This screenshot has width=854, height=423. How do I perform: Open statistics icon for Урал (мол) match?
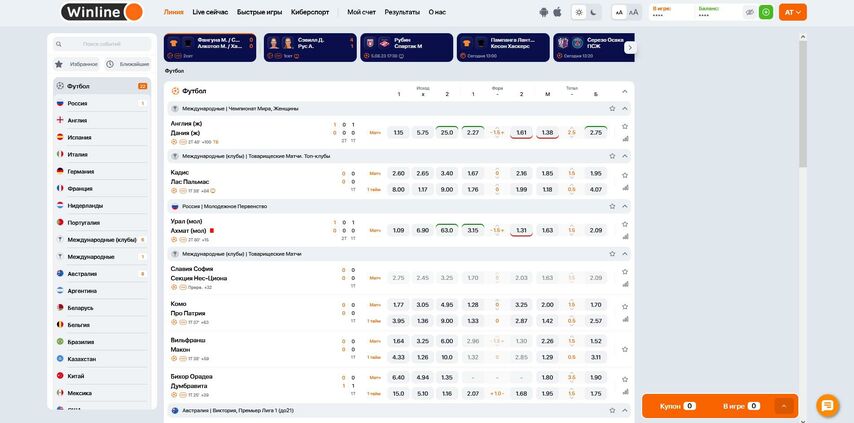click(625, 237)
